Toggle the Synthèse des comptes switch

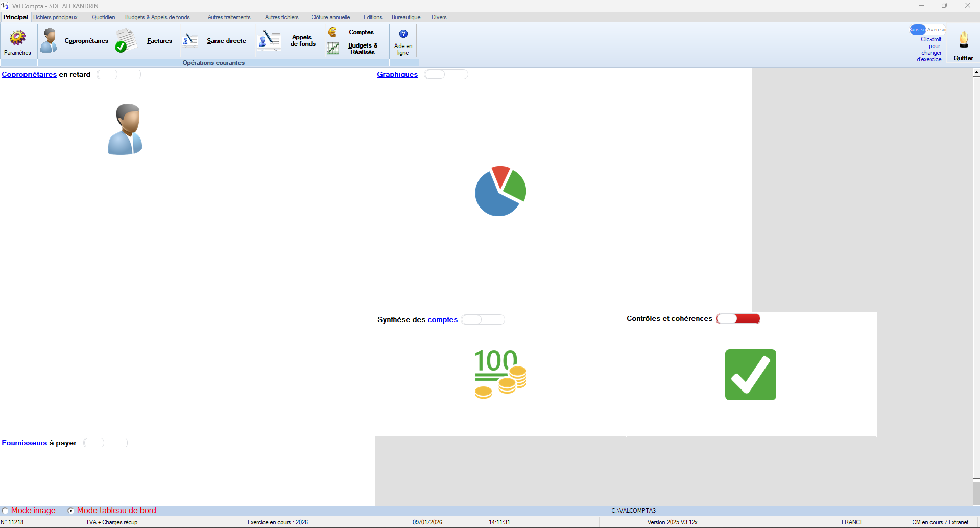[483, 320]
